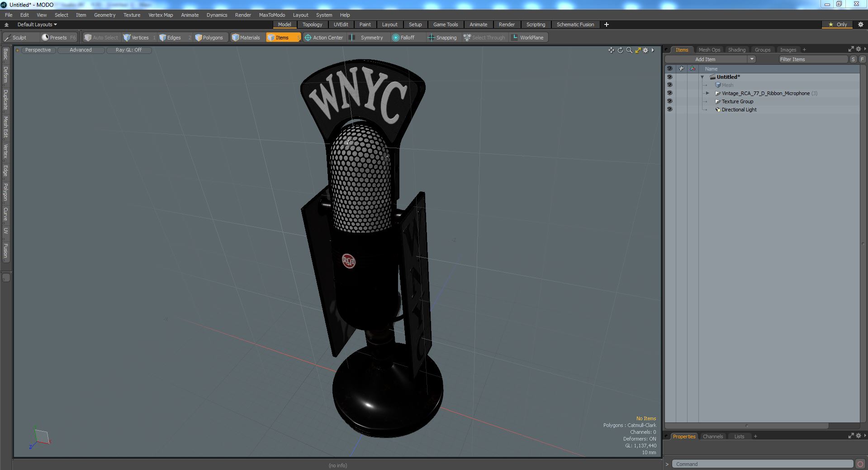
Task: Toggle visibility of Directional Light
Action: 669,110
